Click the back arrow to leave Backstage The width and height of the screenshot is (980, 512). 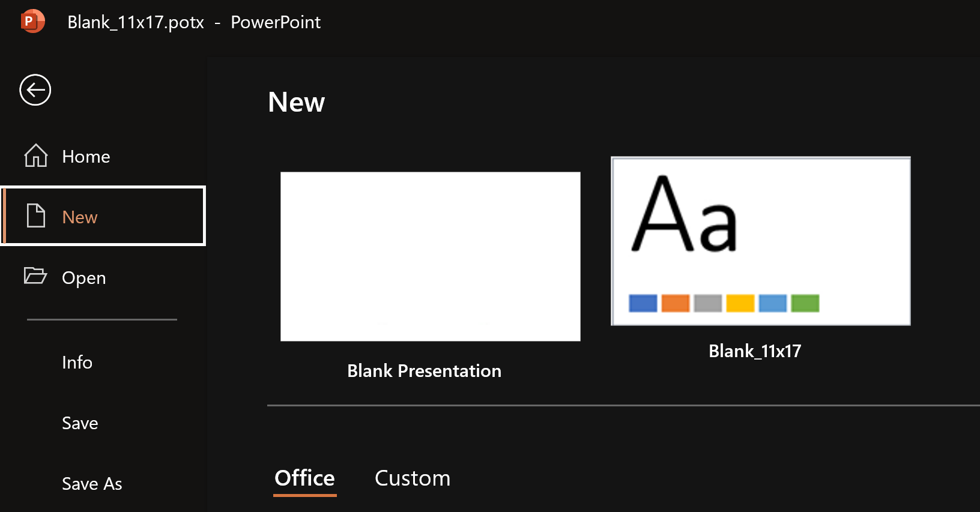click(35, 90)
